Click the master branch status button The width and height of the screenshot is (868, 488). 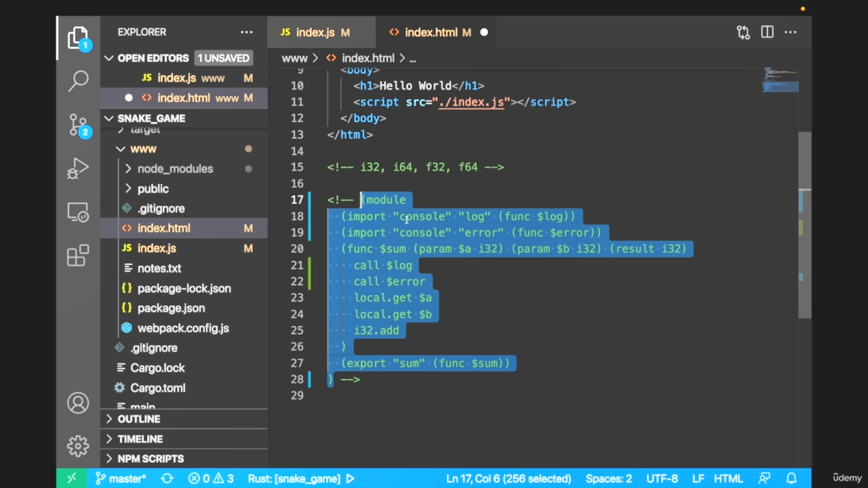coord(121,479)
